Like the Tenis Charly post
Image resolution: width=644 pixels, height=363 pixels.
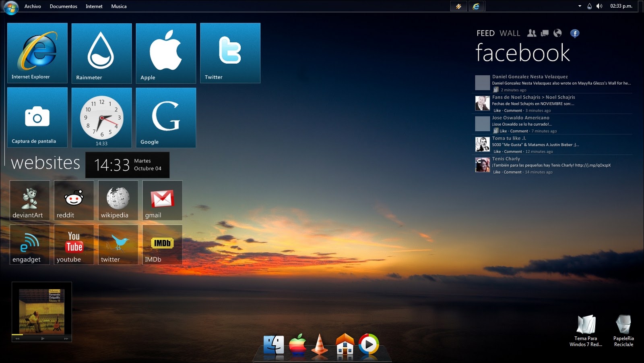click(497, 172)
